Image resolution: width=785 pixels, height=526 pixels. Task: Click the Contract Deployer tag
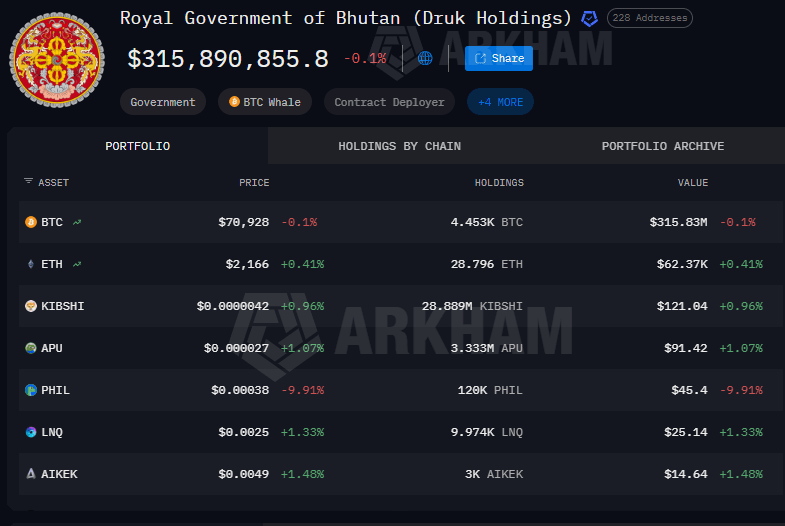(389, 102)
